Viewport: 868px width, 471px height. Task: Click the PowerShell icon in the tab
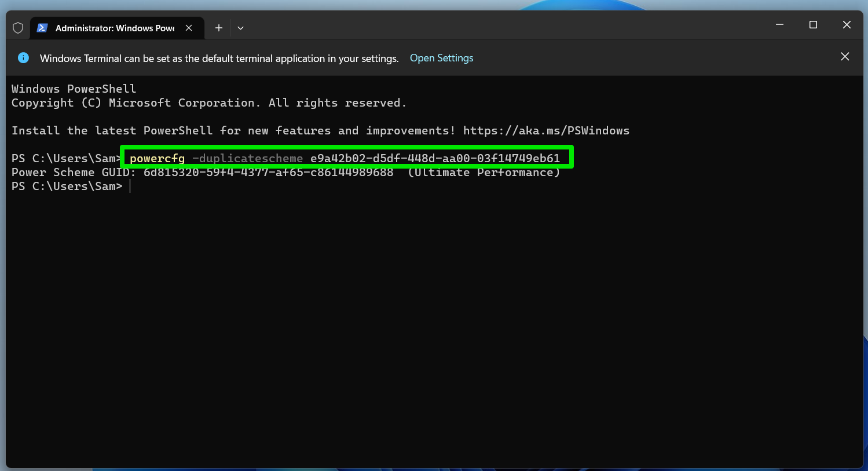42,28
